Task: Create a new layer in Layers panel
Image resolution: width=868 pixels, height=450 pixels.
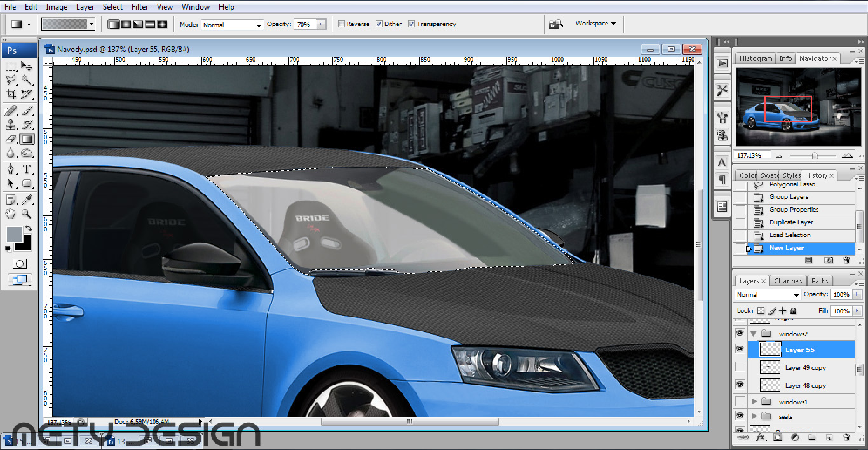Action: coord(829,437)
